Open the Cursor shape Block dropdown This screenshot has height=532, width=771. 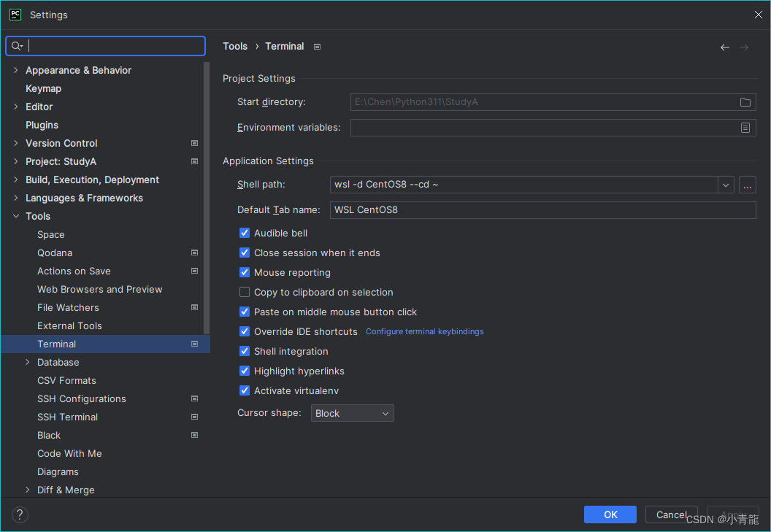tap(352, 414)
